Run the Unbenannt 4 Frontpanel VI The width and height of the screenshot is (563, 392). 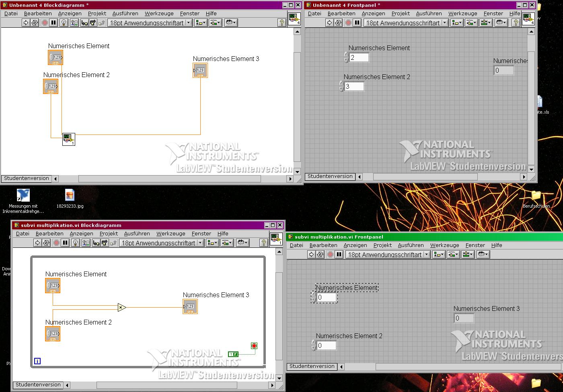329,23
